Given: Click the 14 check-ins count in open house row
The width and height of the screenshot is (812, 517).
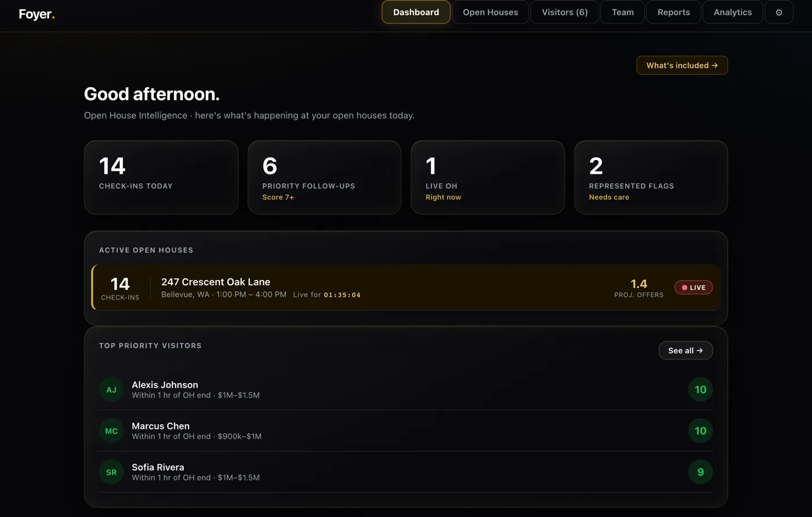Looking at the screenshot, I should (x=120, y=284).
